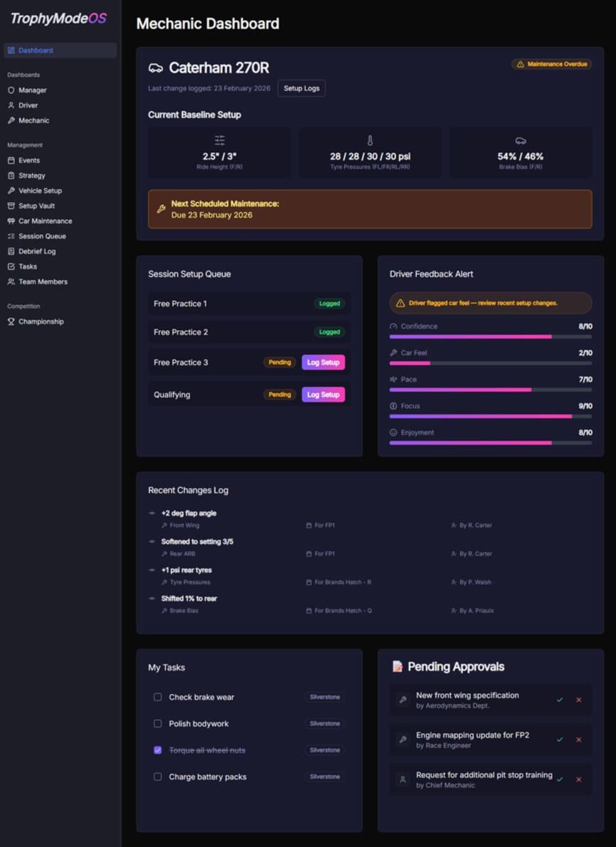616x847 pixels.
Task: Click the Setup Vault icon in sidebar
Action: tap(11, 206)
